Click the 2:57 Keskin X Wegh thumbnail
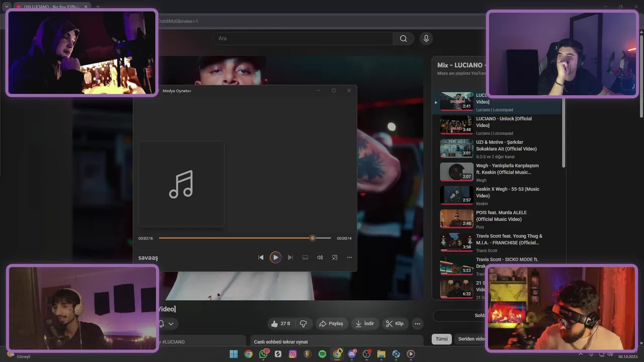Viewport: 644px width, 362px height. click(456, 196)
